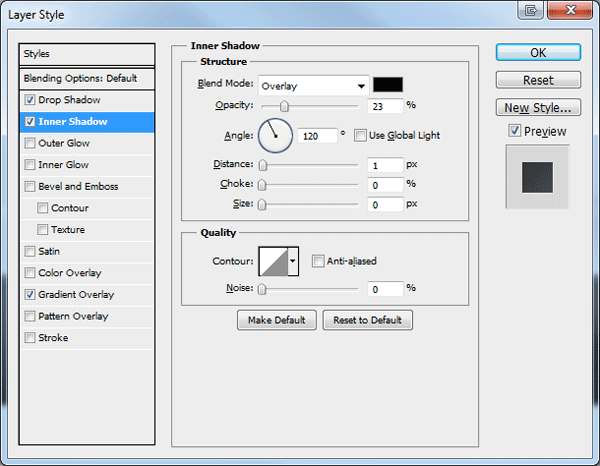Open the Blend Mode Overlay dropdown

point(313,86)
